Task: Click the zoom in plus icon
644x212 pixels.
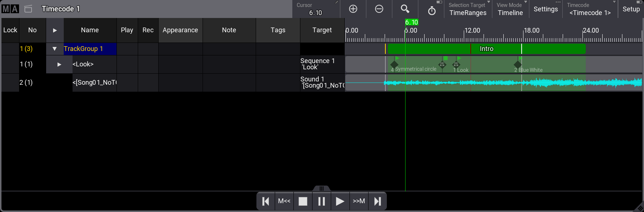Action: coord(353,9)
